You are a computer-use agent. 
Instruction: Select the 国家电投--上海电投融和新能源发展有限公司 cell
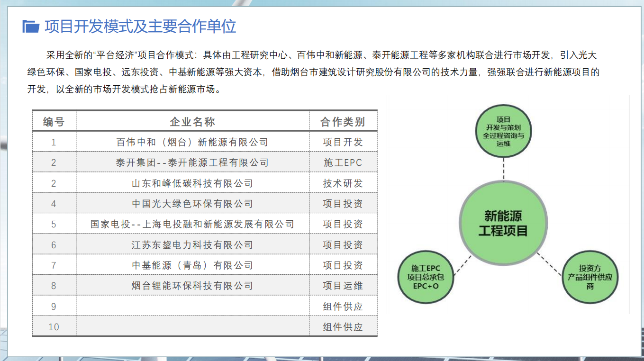pos(192,224)
